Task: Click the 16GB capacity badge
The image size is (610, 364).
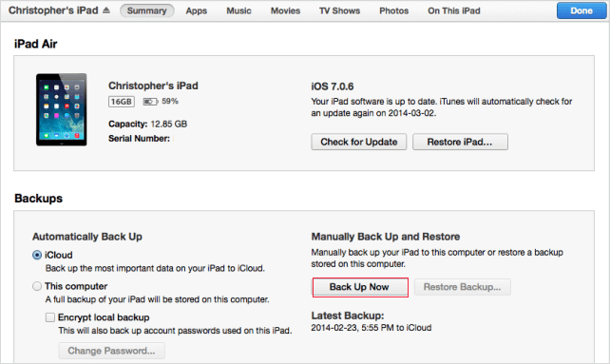Action: (x=122, y=102)
